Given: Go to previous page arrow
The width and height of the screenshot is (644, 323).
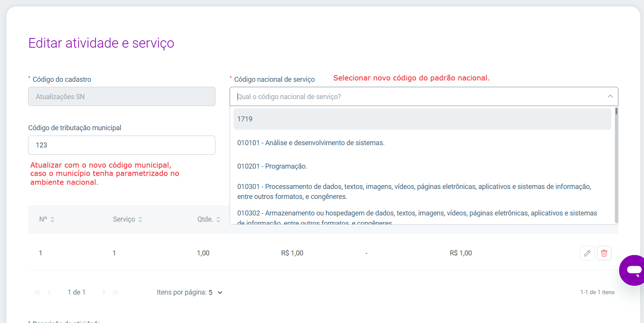Looking at the screenshot, I should [x=49, y=293].
